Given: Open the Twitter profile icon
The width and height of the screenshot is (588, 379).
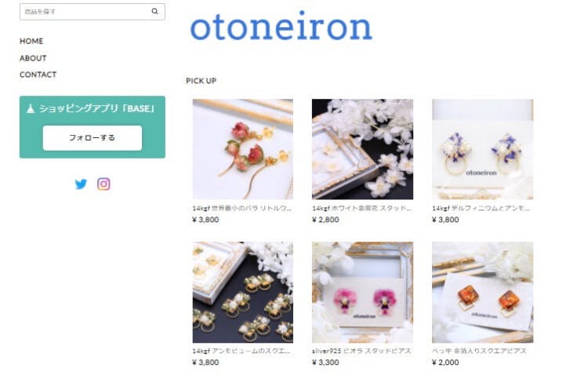Looking at the screenshot, I should pos(81,184).
